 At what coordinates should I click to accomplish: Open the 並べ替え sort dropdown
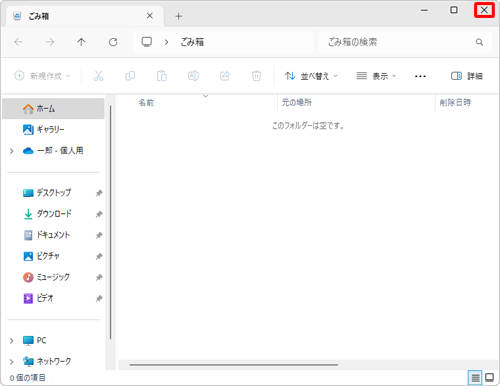[311, 76]
